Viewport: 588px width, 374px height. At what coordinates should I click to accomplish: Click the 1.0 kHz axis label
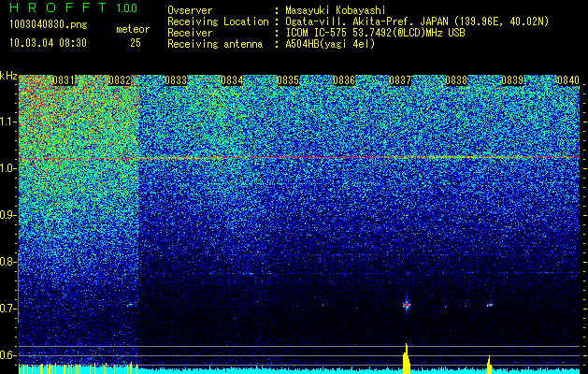(8, 168)
